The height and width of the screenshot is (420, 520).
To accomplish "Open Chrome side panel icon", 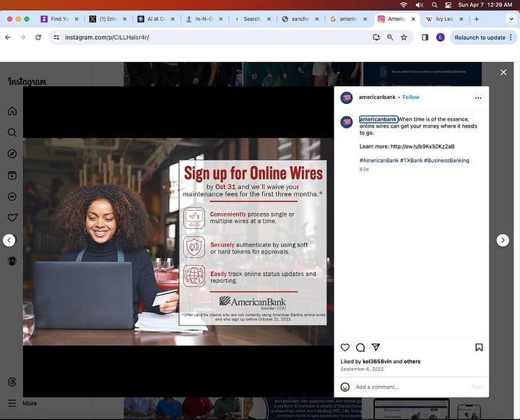I will (425, 38).
